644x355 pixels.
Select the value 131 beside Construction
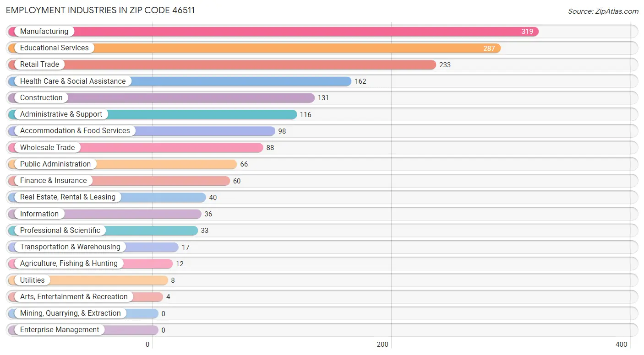pos(323,98)
